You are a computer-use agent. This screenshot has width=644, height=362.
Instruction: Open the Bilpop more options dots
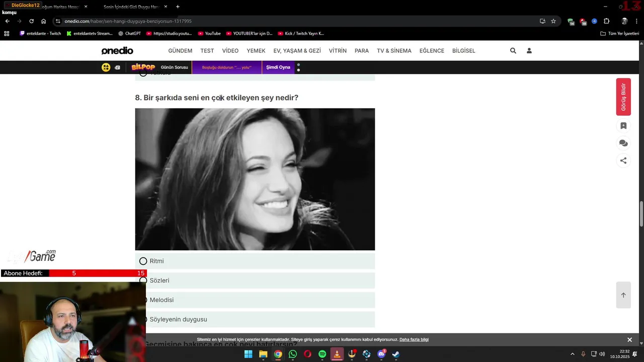point(298,67)
